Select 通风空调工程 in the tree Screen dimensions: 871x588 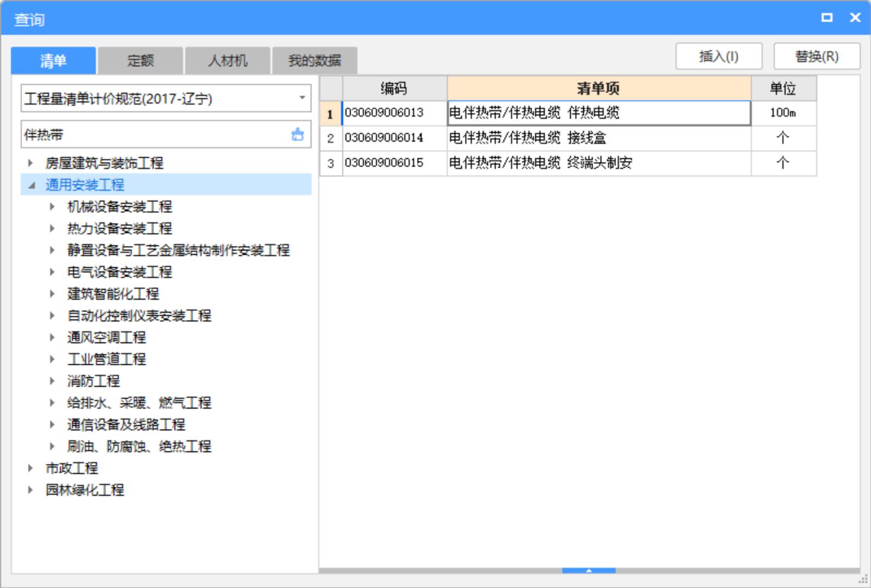click(x=107, y=337)
